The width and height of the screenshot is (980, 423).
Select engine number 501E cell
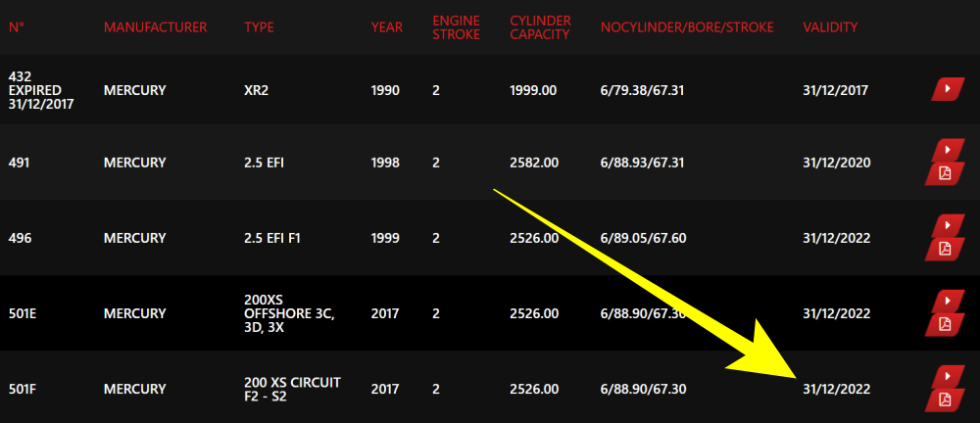click(23, 313)
